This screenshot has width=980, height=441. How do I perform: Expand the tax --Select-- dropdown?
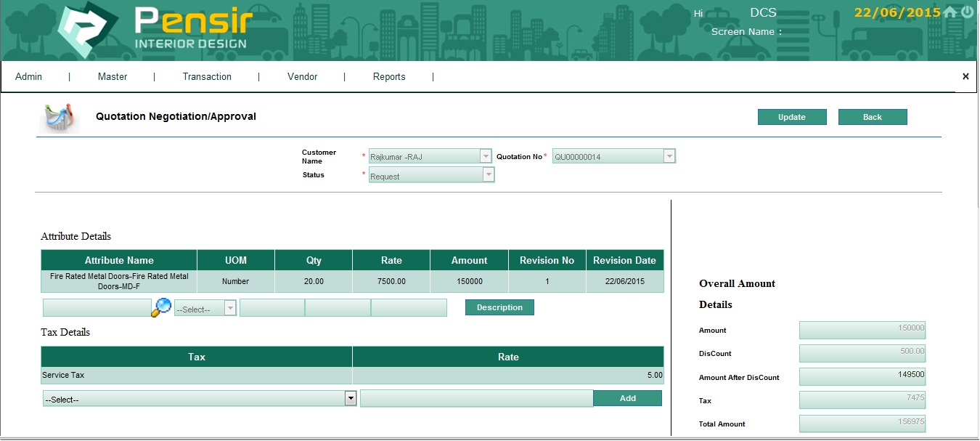[200, 399]
